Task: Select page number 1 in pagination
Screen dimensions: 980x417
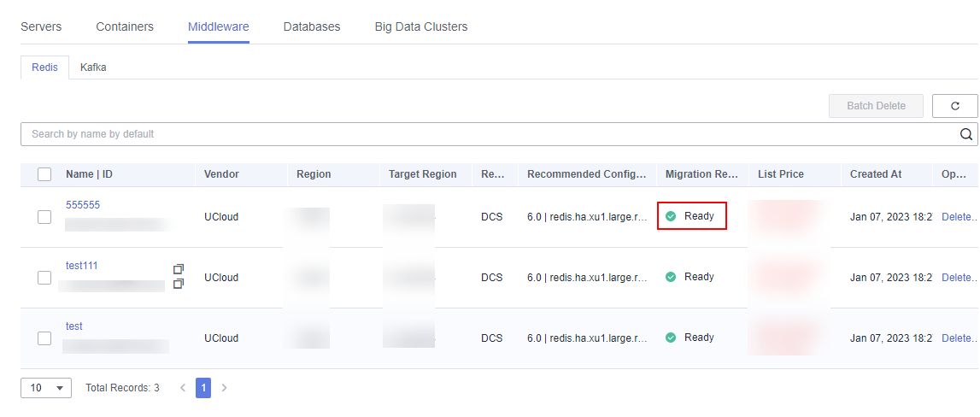Action: tap(203, 388)
